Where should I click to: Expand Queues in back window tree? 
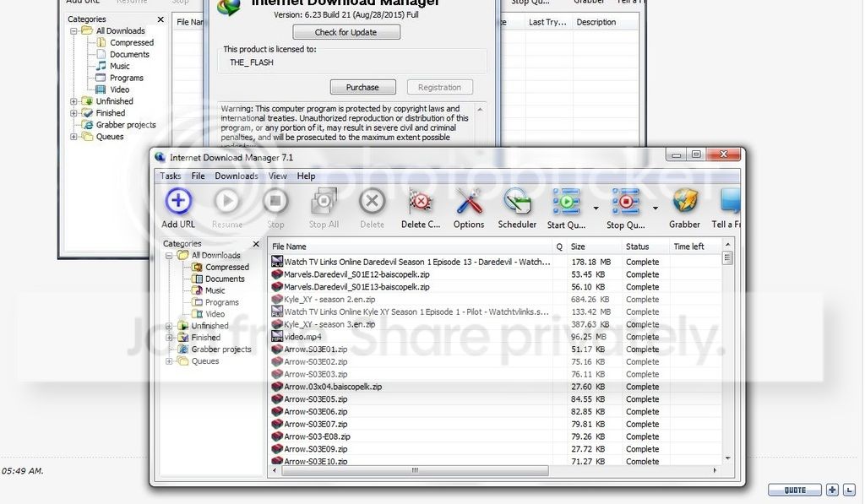(x=73, y=137)
